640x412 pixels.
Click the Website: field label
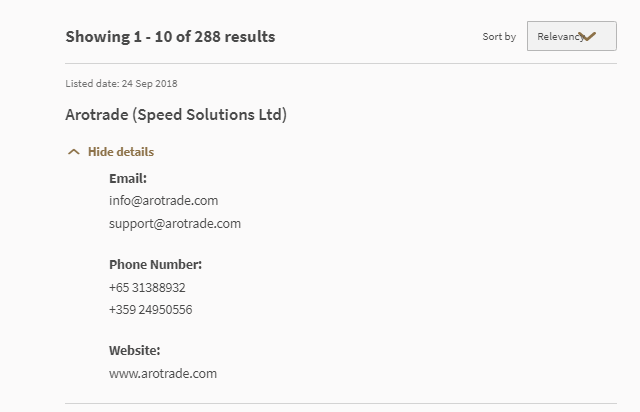pos(134,351)
